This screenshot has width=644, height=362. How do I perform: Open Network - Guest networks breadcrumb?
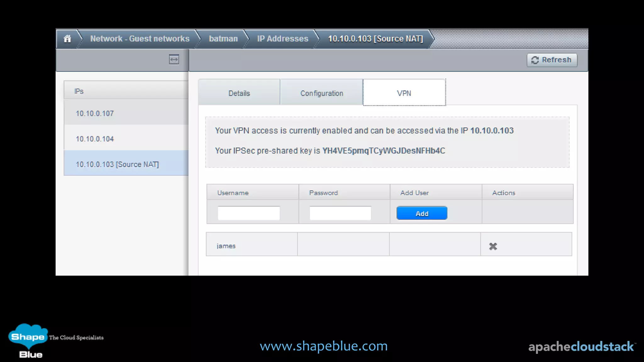140,39
